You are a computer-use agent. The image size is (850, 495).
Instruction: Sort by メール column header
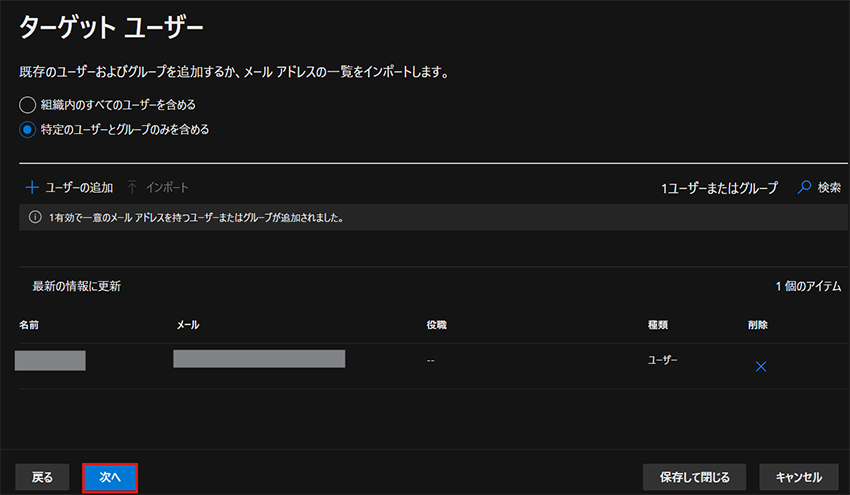pyautogui.click(x=188, y=325)
